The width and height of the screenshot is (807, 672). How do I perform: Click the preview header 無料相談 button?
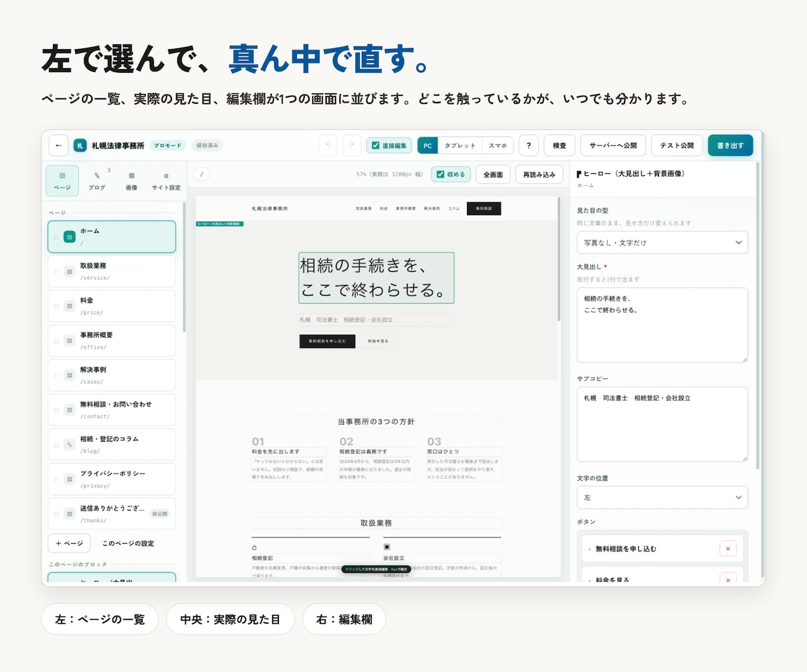pos(484,208)
